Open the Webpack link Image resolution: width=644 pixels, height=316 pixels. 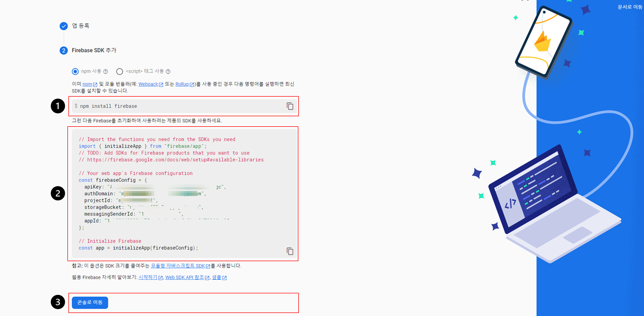tap(148, 84)
